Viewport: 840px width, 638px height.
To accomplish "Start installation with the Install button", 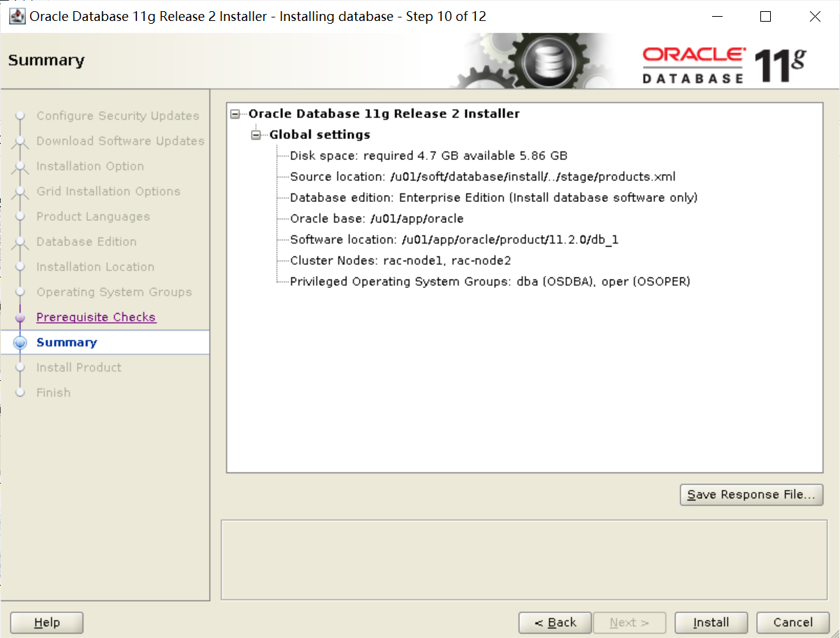I will click(x=711, y=623).
